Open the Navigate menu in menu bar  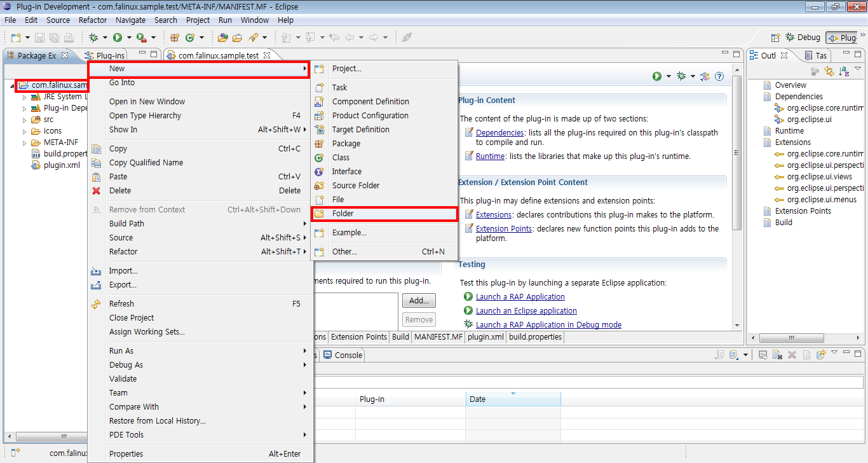tap(130, 20)
